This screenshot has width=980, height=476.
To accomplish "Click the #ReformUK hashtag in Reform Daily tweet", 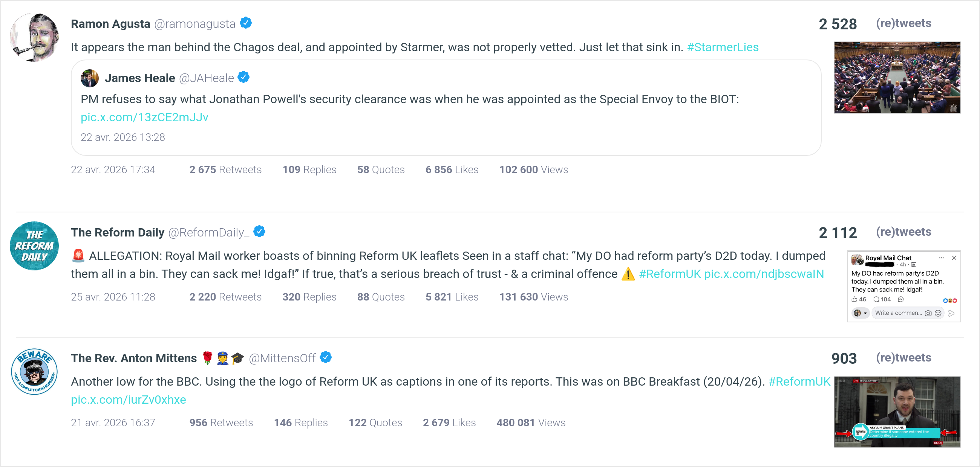I will (x=669, y=274).
